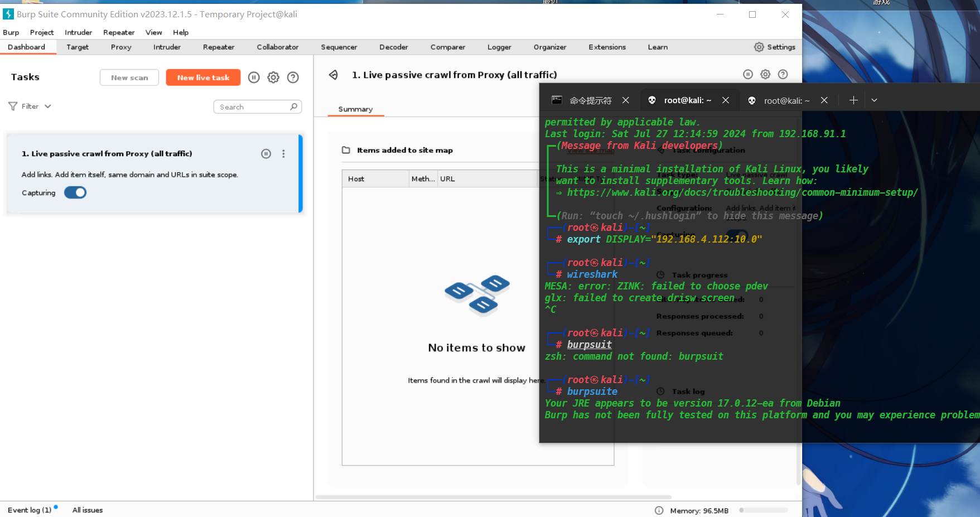Sort site map table by URL column
Viewport: 980px width, 517px height.
point(487,179)
